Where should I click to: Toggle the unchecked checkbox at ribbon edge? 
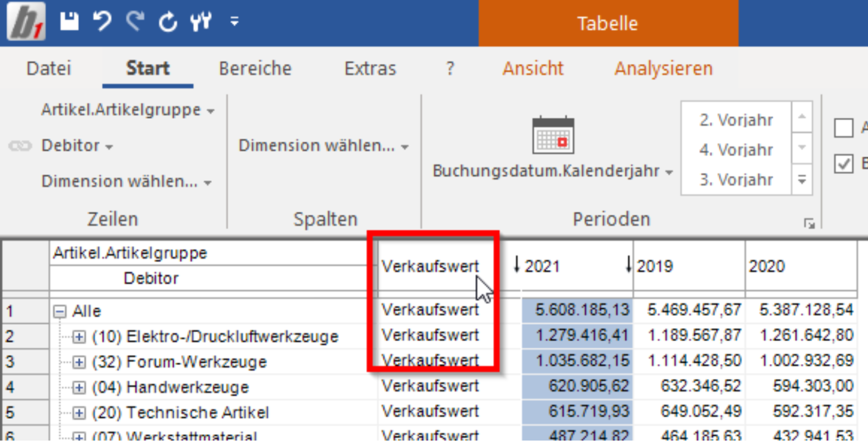(x=844, y=128)
